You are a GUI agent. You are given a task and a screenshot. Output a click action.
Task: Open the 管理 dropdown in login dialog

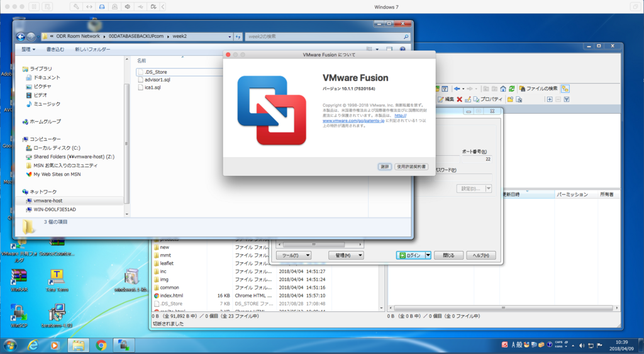(x=346, y=255)
